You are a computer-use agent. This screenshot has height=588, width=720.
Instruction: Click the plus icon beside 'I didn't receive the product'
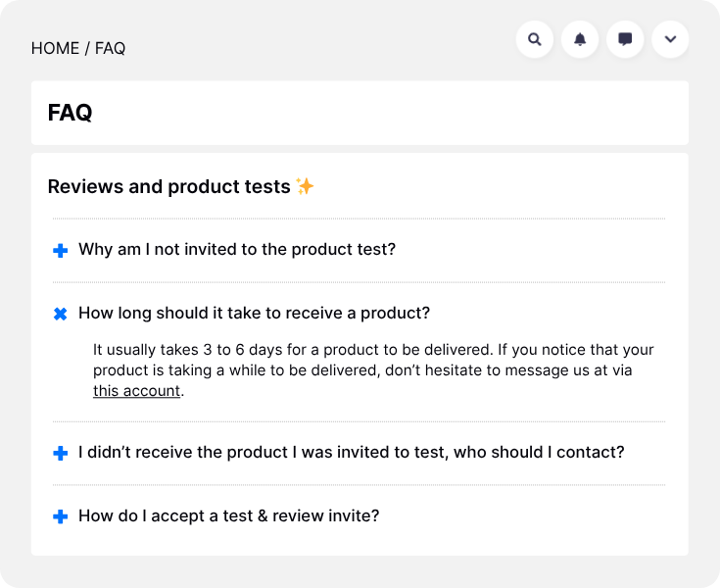60,454
